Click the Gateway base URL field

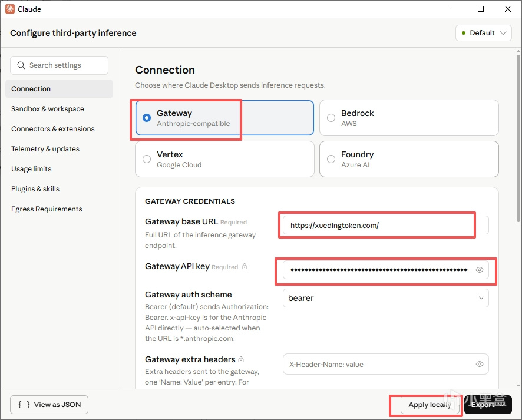[x=385, y=225]
